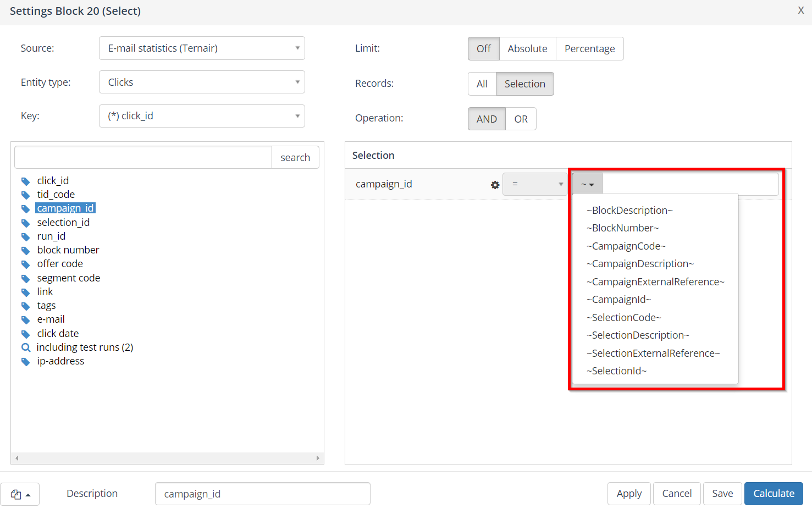Click the tag icon beside click date

point(25,334)
